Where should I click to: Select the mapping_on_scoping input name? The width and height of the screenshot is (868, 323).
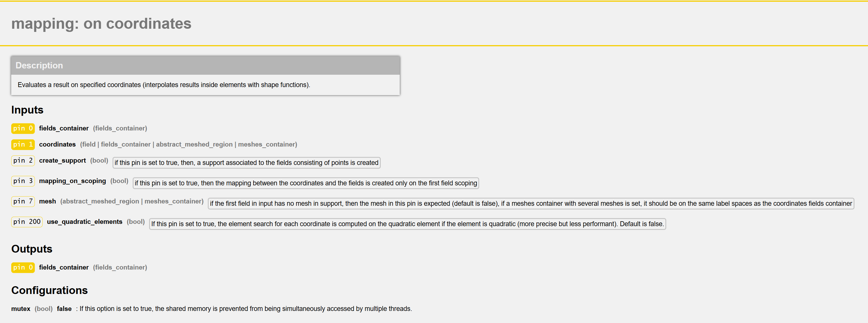click(73, 181)
